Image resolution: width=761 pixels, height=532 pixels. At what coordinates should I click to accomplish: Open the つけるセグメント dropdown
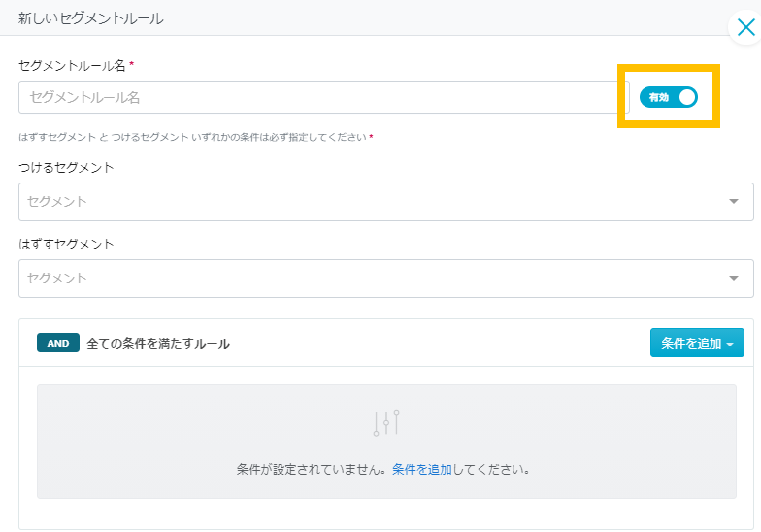(386, 202)
